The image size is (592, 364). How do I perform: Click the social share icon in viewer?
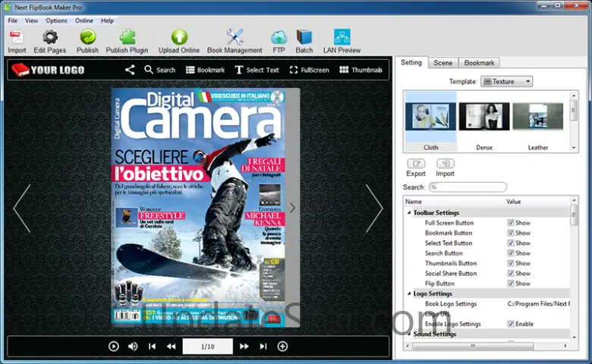coord(130,70)
